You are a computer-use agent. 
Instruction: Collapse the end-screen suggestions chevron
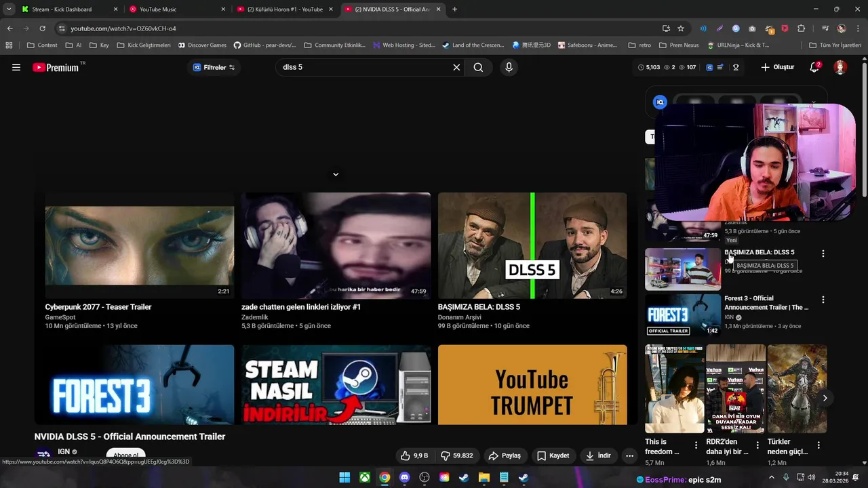click(335, 174)
